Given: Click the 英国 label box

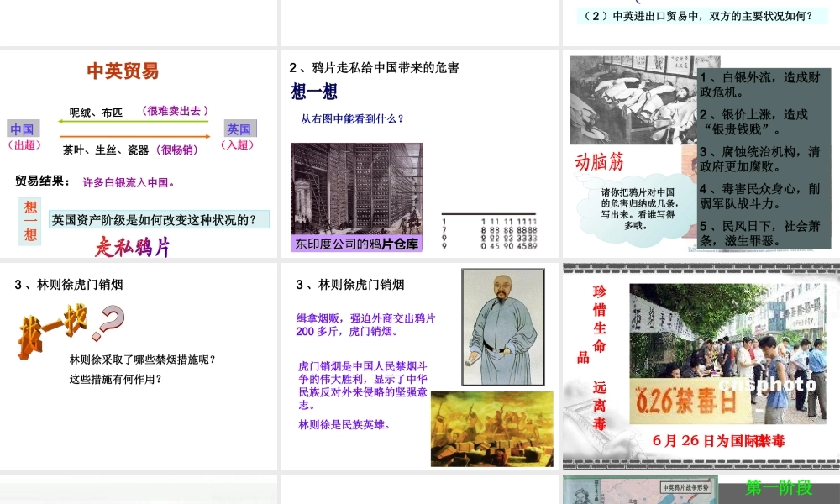Looking at the screenshot, I should tap(239, 129).
